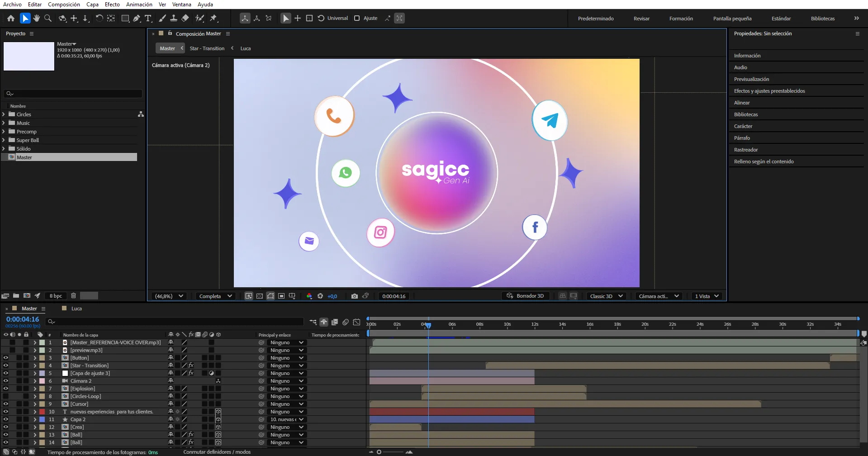Viewport: 868px width, 456px height.
Task: Expand layer 4 [Star - Transition] properties
Action: 35,365
